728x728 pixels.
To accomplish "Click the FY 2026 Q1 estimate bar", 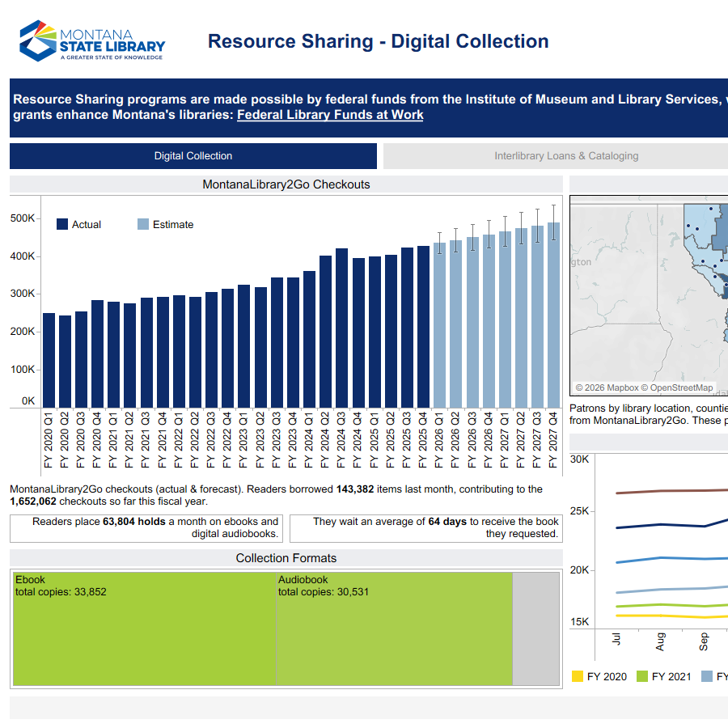I will tap(439, 325).
